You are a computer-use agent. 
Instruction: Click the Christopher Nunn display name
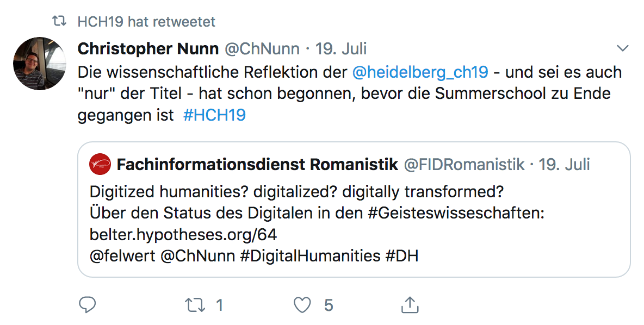pos(148,49)
